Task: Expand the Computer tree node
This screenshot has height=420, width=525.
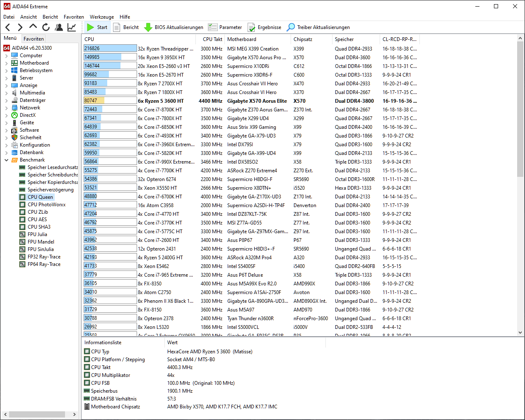Action: (x=6, y=56)
